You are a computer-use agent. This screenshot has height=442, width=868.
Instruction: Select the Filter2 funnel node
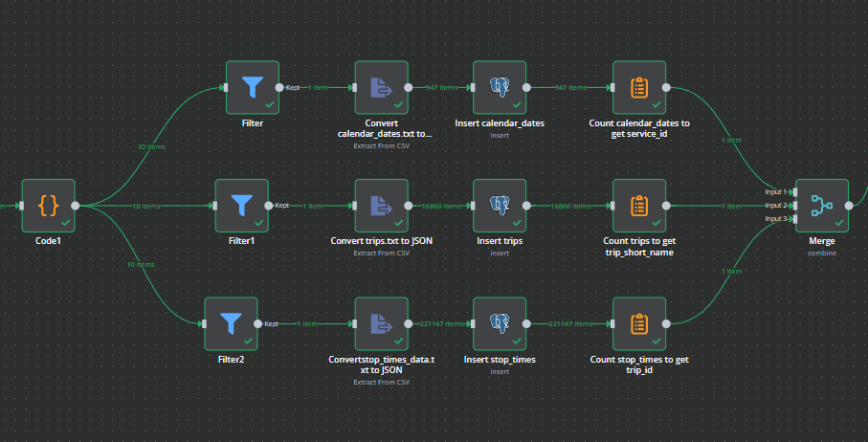231,323
